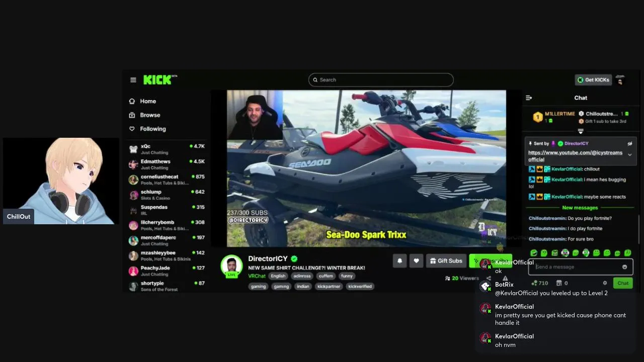Open the PeachyJade channel
Viewport: 644px width, 362px height.
167,270
